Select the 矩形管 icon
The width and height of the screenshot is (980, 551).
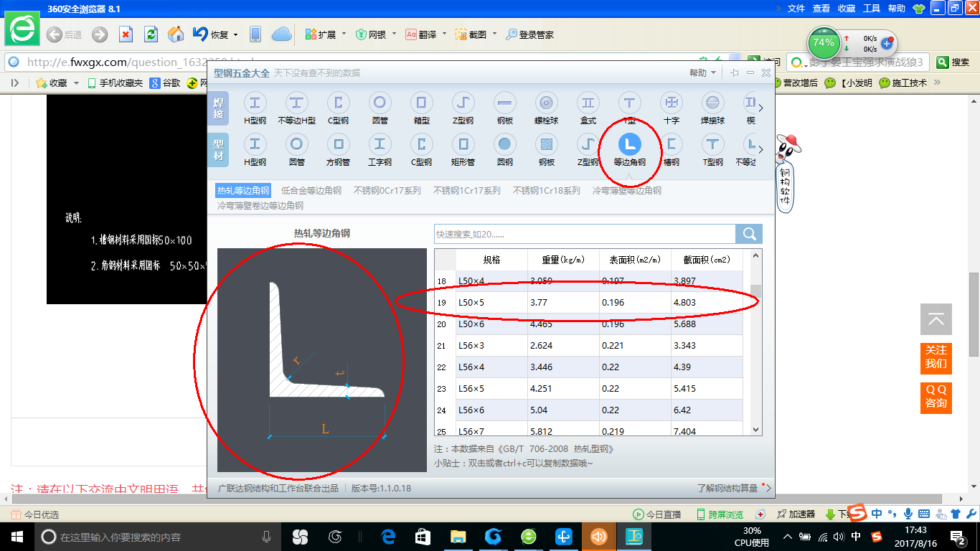pyautogui.click(x=463, y=143)
